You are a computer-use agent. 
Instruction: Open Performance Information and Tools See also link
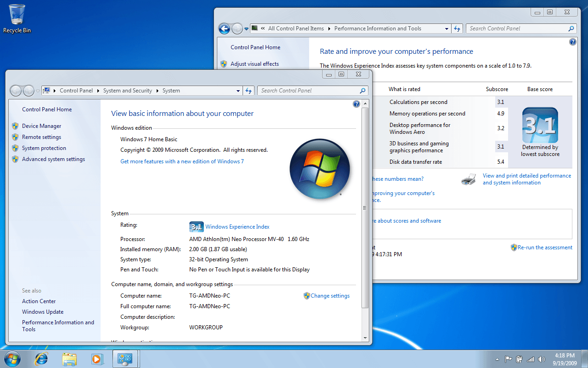pyautogui.click(x=58, y=326)
